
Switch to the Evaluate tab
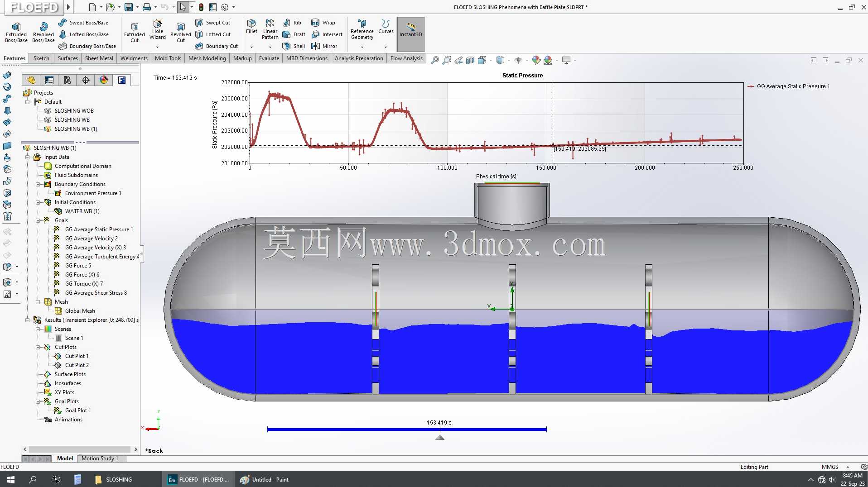coord(269,58)
